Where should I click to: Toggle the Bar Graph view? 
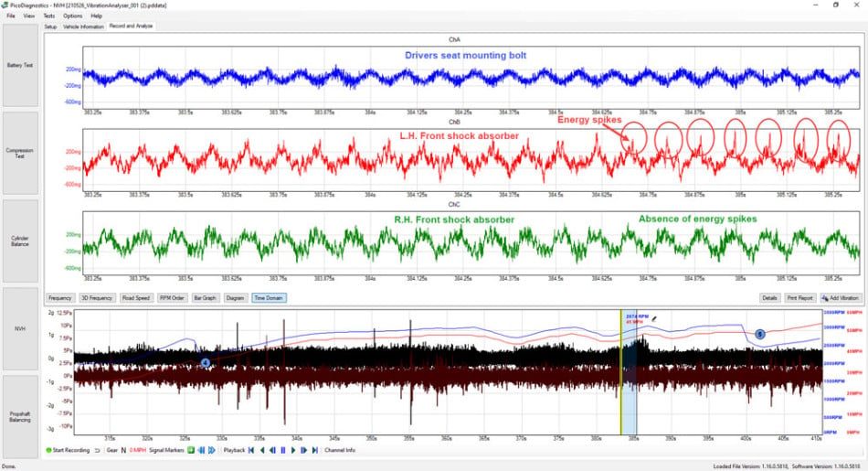click(205, 298)
